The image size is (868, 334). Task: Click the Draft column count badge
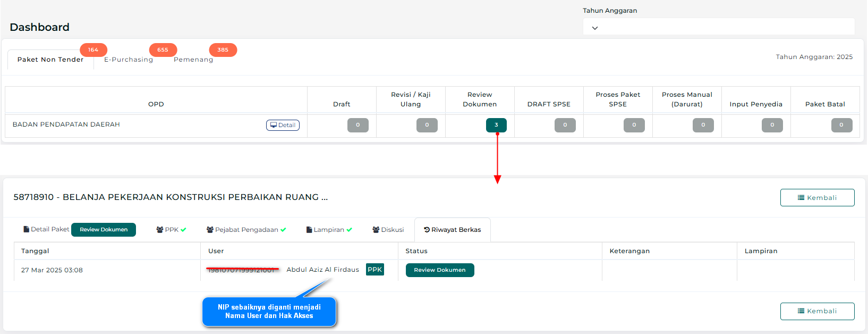tap(358, 125)
